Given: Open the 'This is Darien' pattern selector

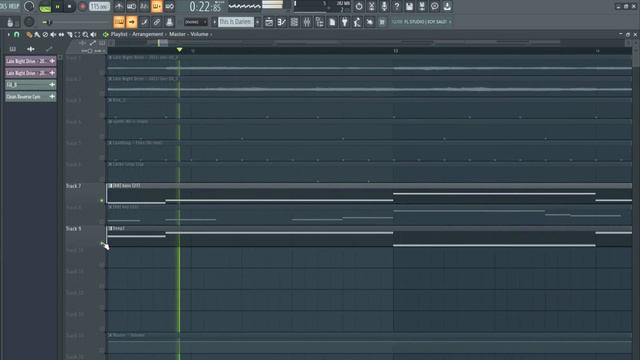Looking at the screenshot, I should pos(236,22).
